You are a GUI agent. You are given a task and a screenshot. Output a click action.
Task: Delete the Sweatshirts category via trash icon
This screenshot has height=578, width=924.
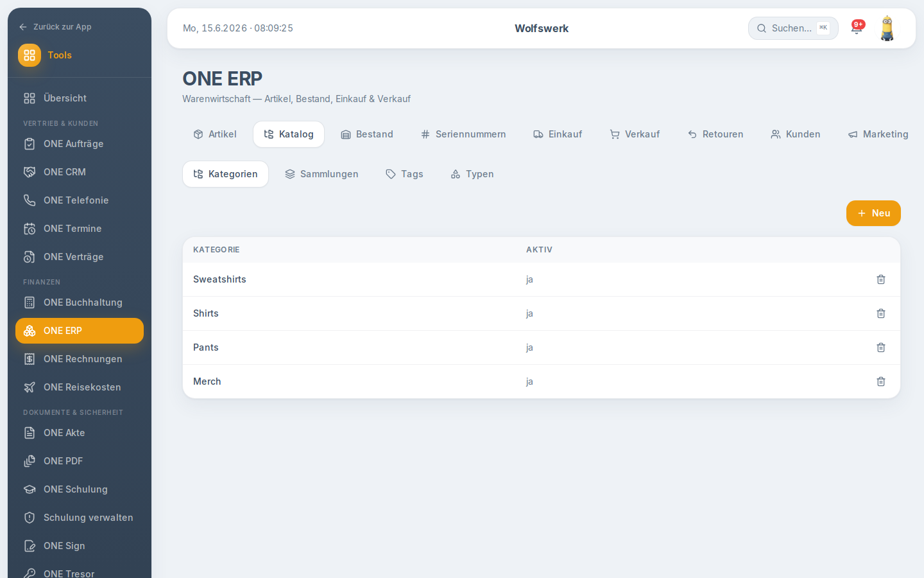(x=881, y=279)
